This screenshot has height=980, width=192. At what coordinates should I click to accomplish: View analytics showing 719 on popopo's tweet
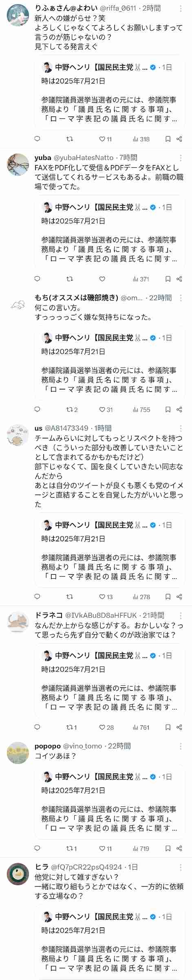pyautogui.click(x=141, y=848)
